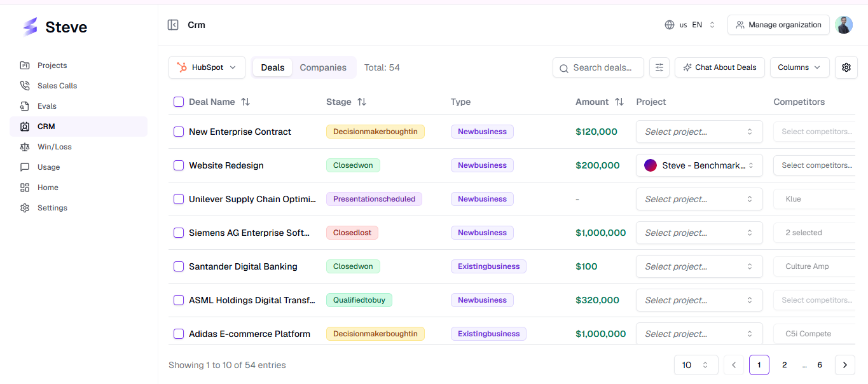Click the search magnifier icon
The image size is (868, 384).
pos(564,68)
